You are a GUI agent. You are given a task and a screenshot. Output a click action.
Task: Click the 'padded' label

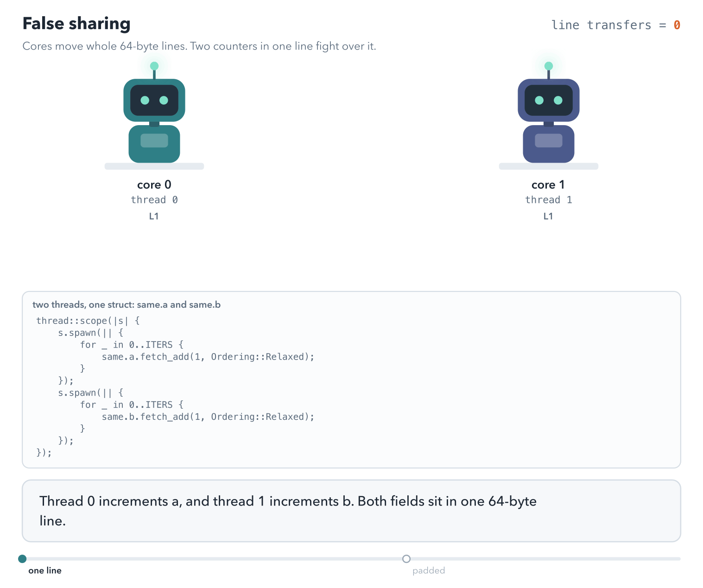pyautogui.click(x=429, y=570)
